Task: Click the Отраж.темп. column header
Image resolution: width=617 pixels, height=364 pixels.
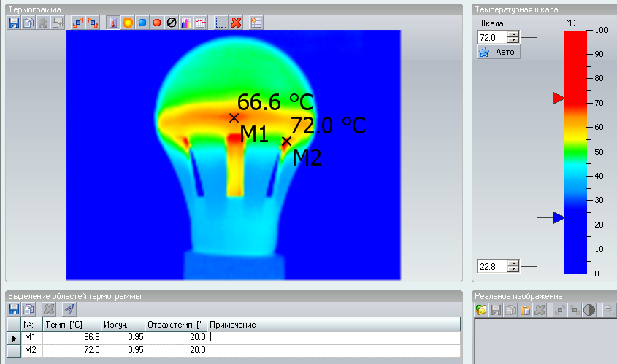Action: pyautogui.click(x=176, y=325)
